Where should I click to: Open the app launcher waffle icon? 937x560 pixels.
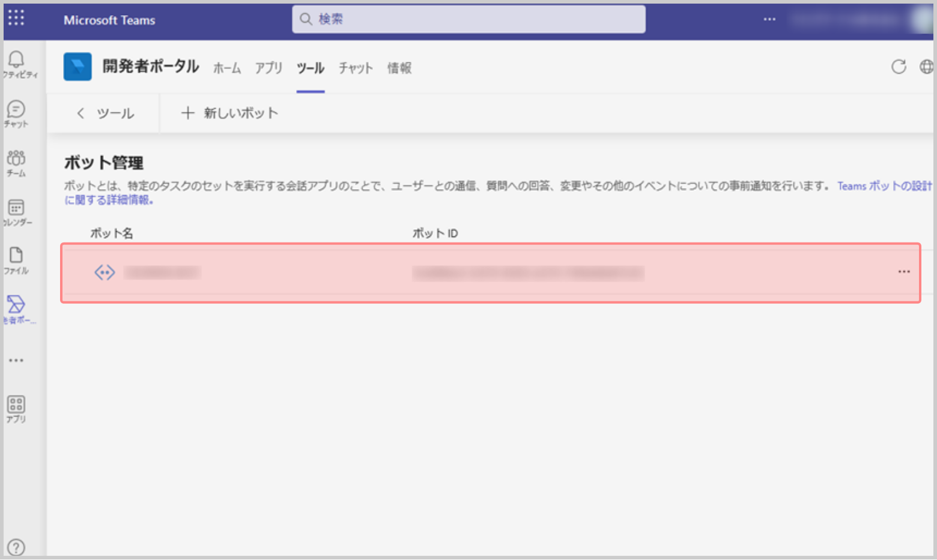(16, 18)
